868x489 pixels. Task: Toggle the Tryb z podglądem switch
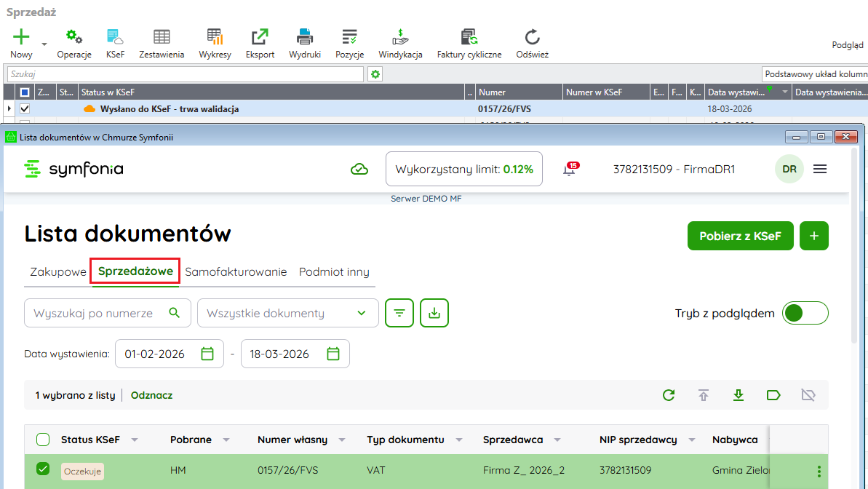coord(805,313)
